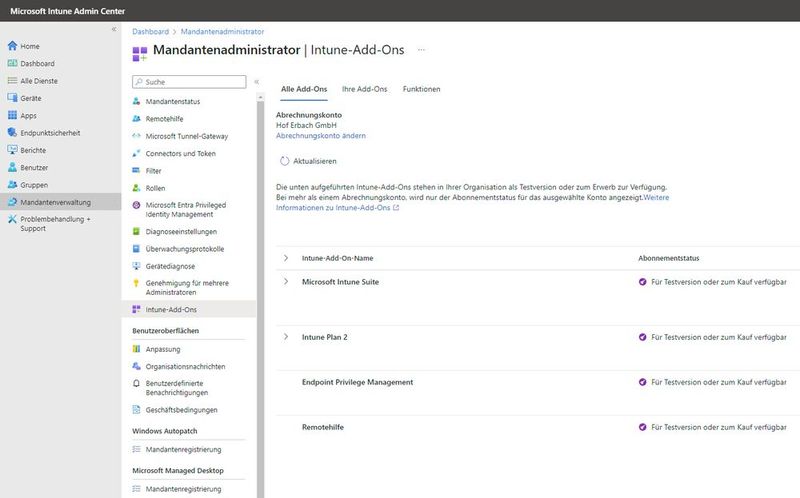Switch to the Alle Add-Ons tab
Image resolution: width=800 pixels, height=498 pixels.
pos(304,89)
